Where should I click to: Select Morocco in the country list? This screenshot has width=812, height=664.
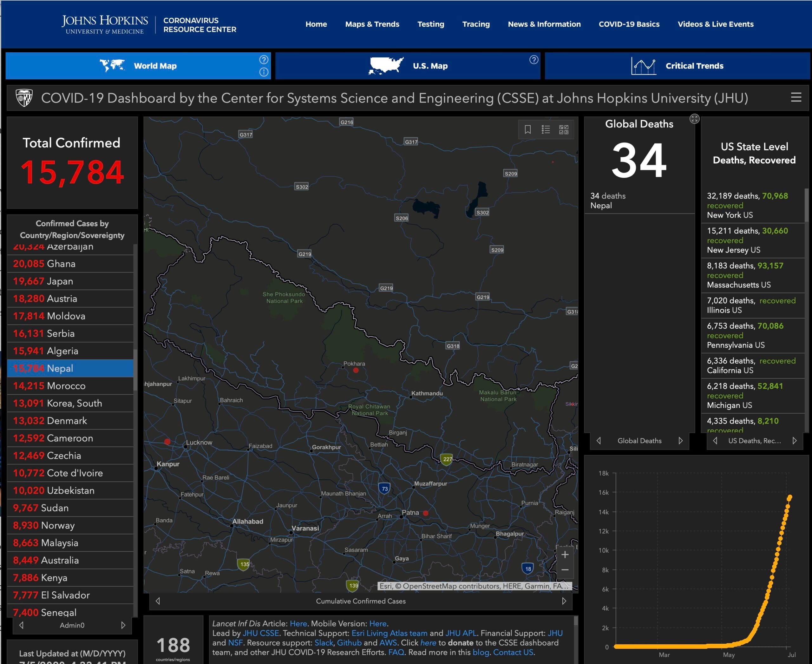[70, 386]
